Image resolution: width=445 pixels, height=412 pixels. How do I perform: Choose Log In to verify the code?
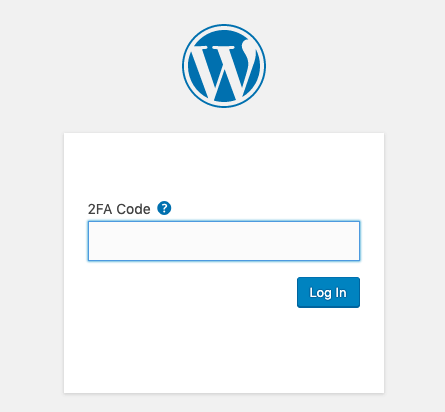328,292
